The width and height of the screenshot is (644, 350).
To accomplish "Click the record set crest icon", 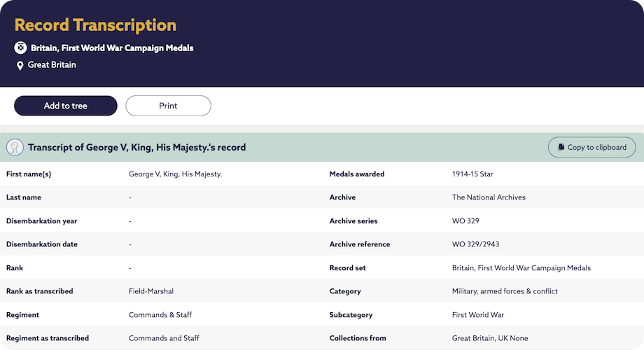I will pyautogui.click(x=21, y=48).
